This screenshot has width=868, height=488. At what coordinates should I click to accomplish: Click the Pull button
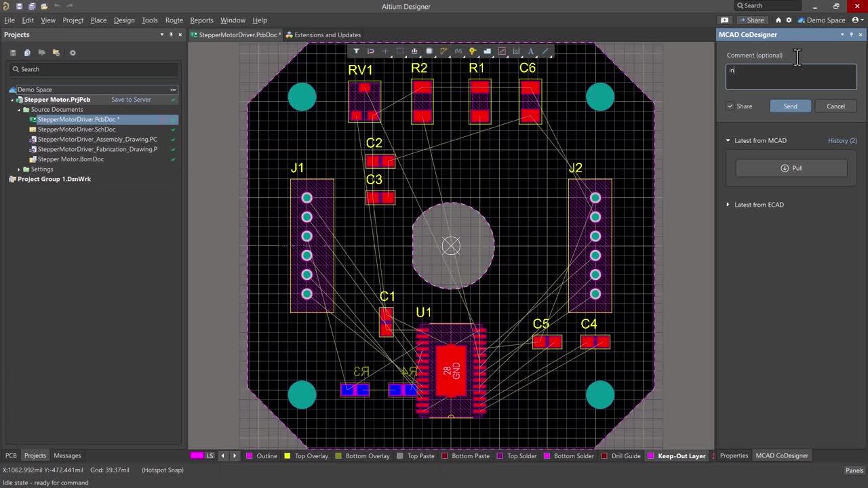tap(791, 168)
